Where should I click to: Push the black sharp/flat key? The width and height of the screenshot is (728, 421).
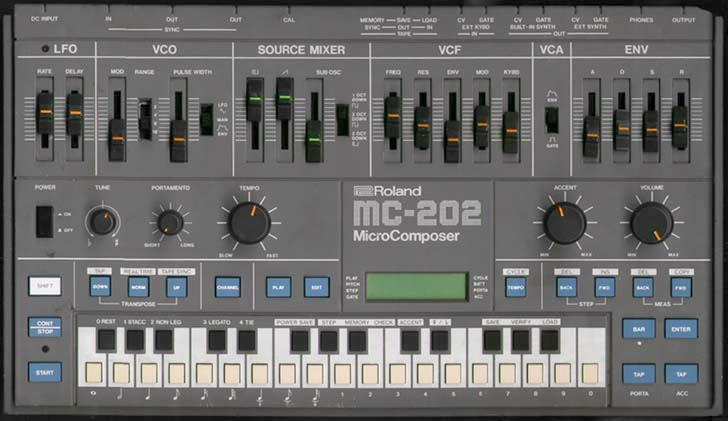(440, 340)
